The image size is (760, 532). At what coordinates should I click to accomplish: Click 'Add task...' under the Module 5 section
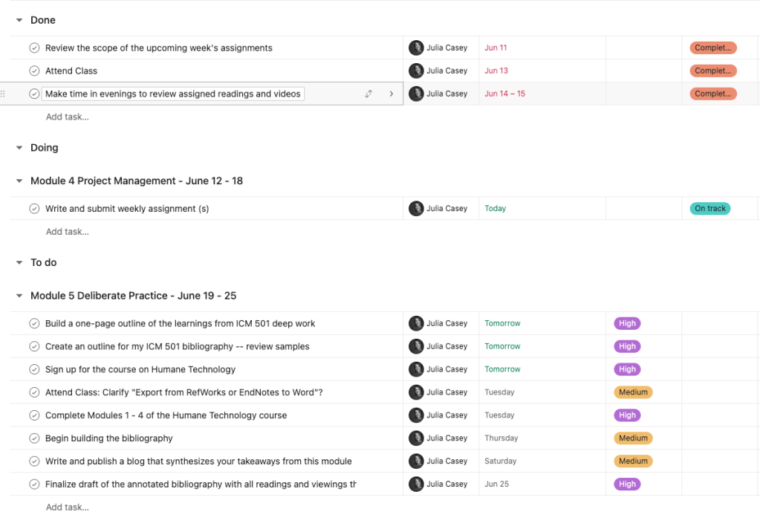(67, 507)
